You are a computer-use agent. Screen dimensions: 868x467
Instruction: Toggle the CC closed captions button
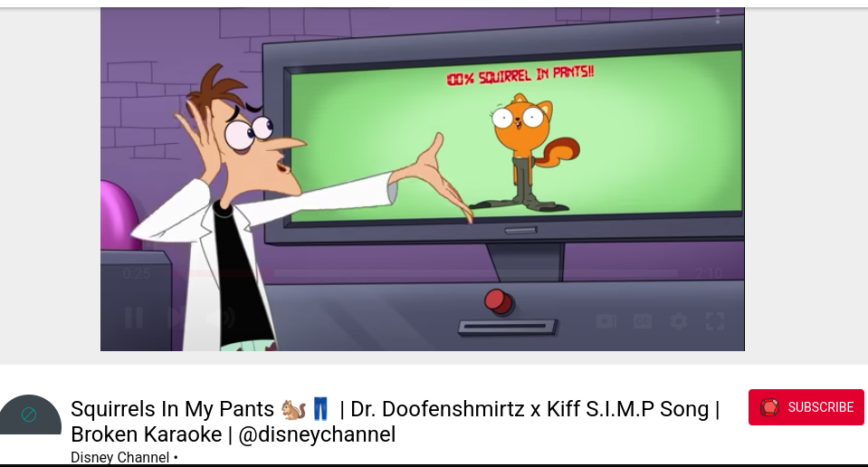[x=642, y=321]
